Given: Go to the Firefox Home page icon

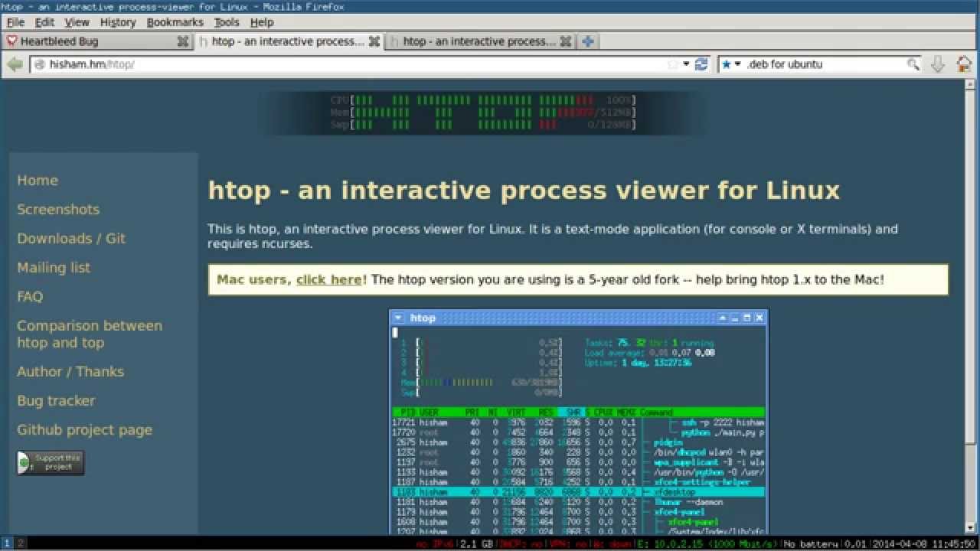Looking at the screenshot, I should [x=964, y=64].
